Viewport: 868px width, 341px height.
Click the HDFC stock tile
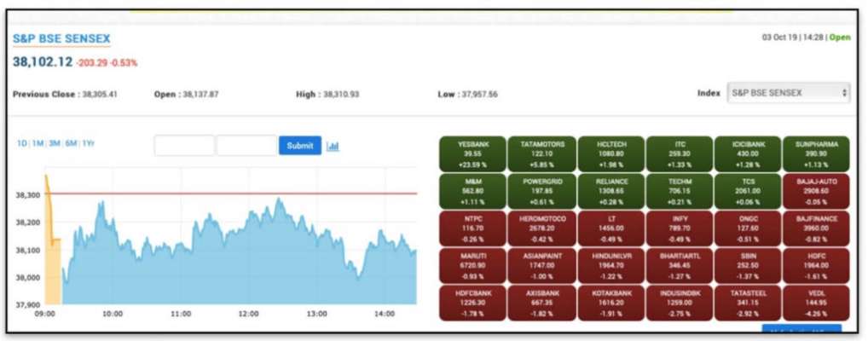pos(817,266)
